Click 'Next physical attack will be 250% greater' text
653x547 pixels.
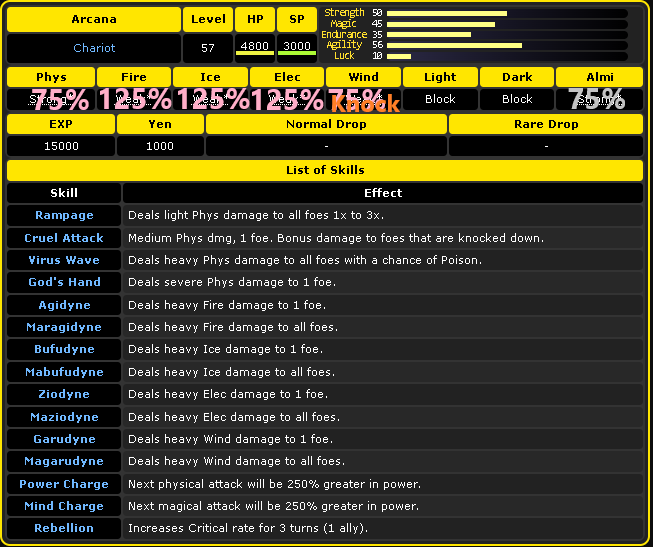[x=274, y=484]
